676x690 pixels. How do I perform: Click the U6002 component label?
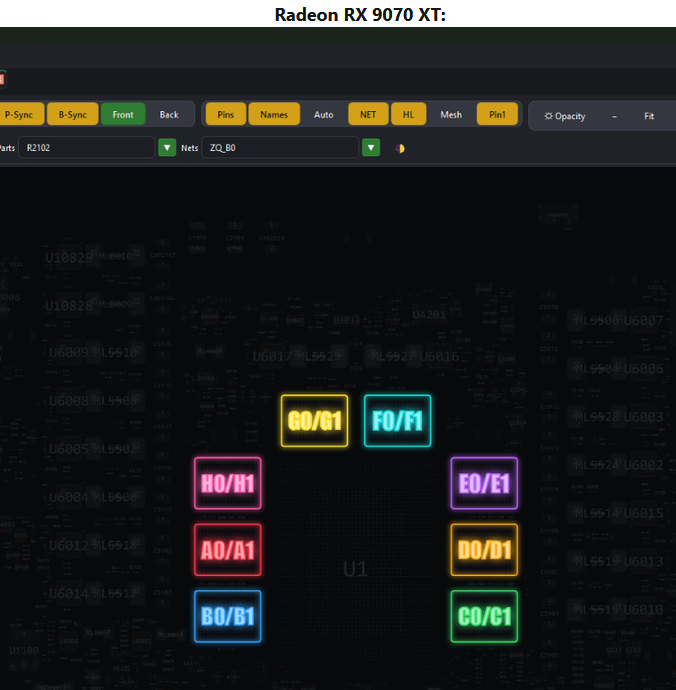[643, 465]
